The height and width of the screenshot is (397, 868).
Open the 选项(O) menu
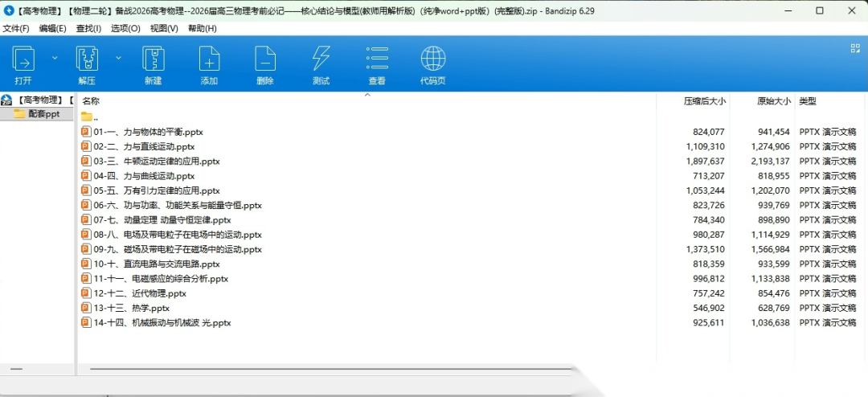click(125, 28)
